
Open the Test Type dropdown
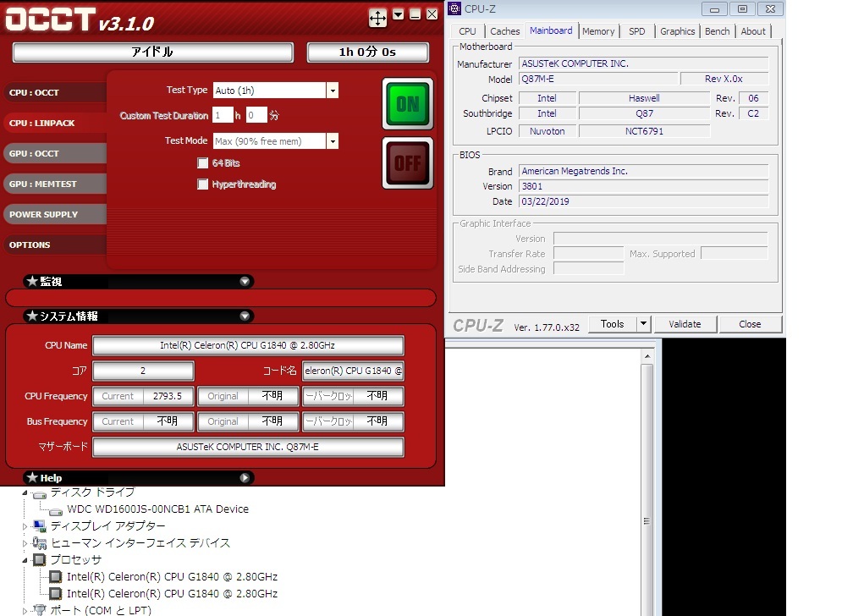pos(333,91)
